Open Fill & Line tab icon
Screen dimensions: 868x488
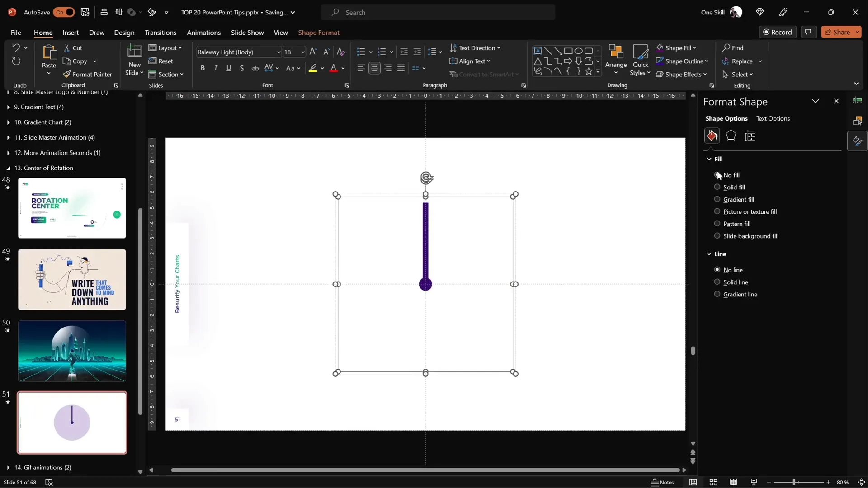click(712, 136)
